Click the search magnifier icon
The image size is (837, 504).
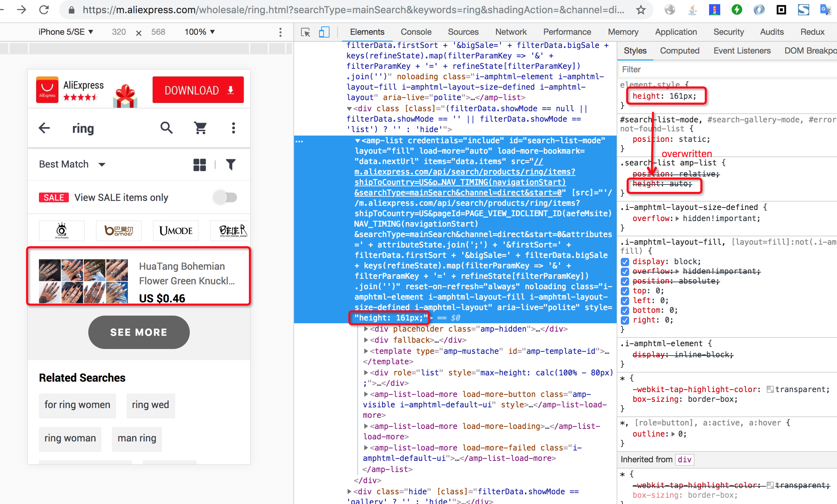point(166,128)
